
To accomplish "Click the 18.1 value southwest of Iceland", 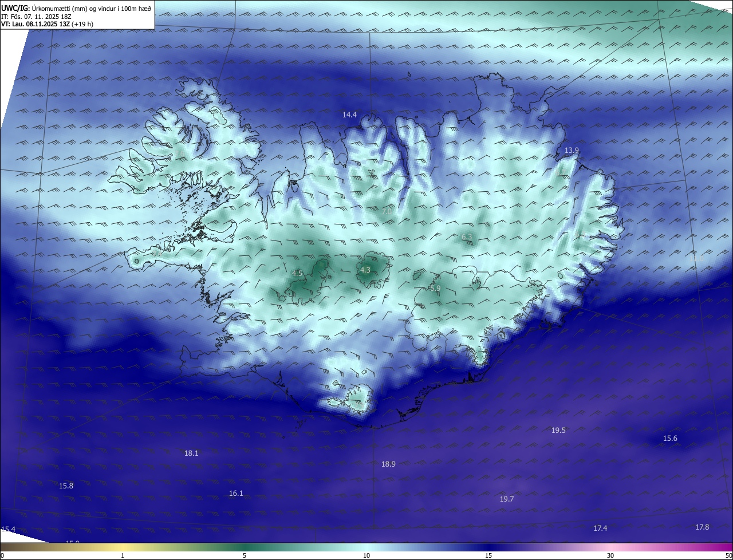I will (x=191, y=453).
